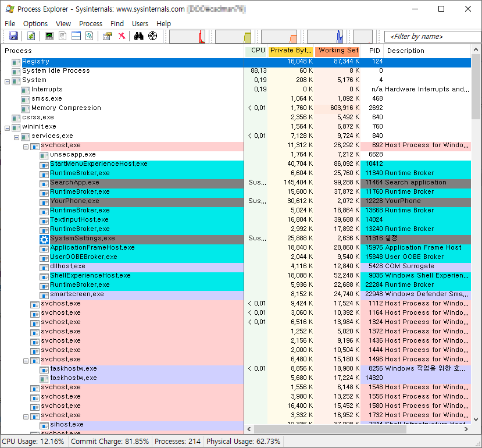Click the vertical scrollbar down arrow

pyautogui.click(x=476, y=419)
